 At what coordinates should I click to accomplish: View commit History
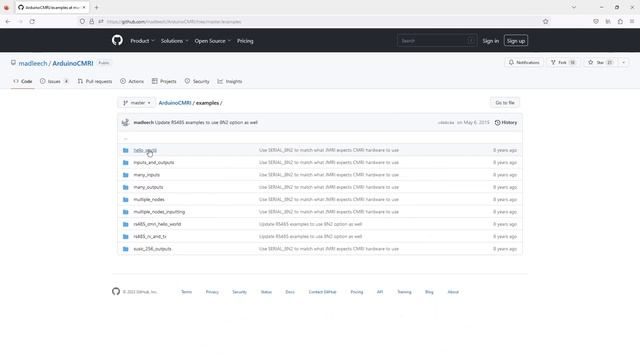[506, 122]
